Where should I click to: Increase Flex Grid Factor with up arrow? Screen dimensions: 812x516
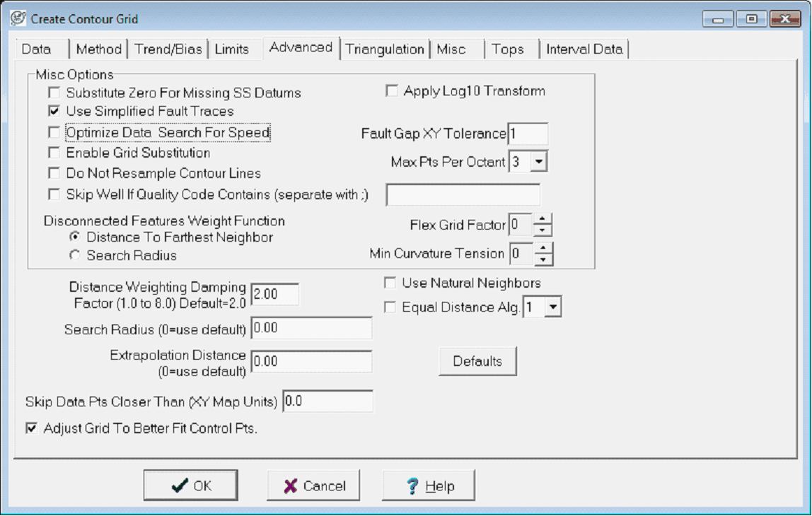(x=543, y=220)
